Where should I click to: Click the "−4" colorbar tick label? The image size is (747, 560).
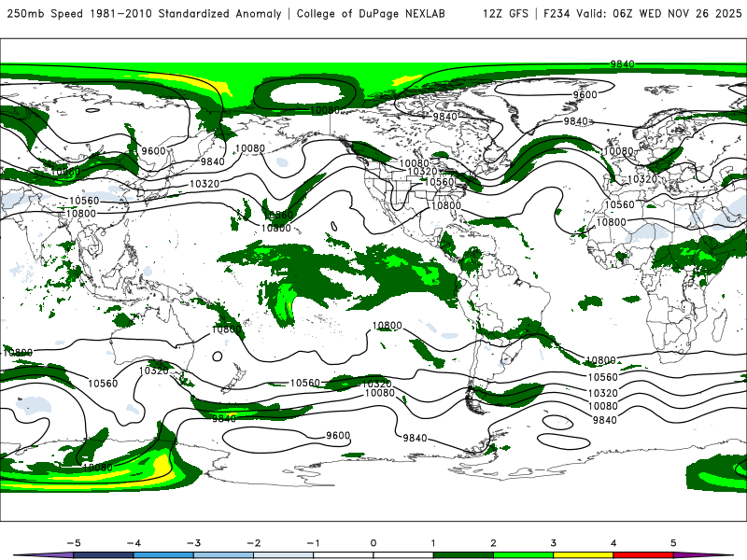click(134, 543)
